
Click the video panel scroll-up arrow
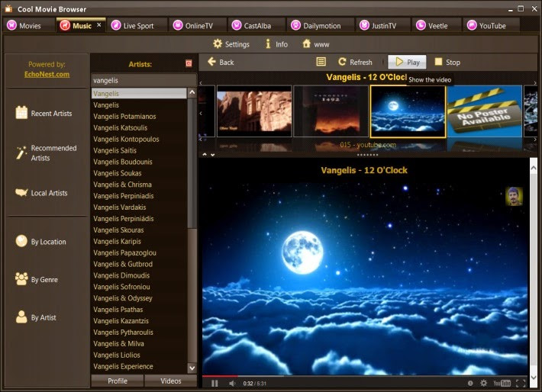534,169
